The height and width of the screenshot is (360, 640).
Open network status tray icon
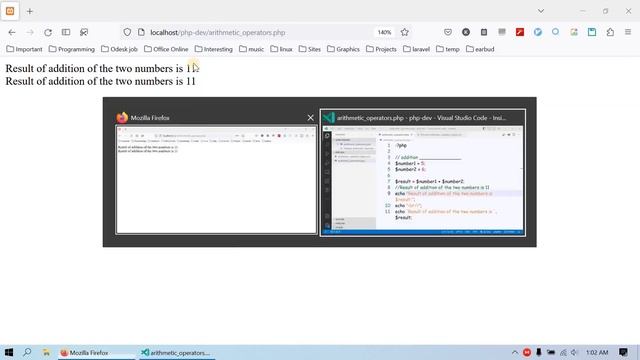(563, 352)
